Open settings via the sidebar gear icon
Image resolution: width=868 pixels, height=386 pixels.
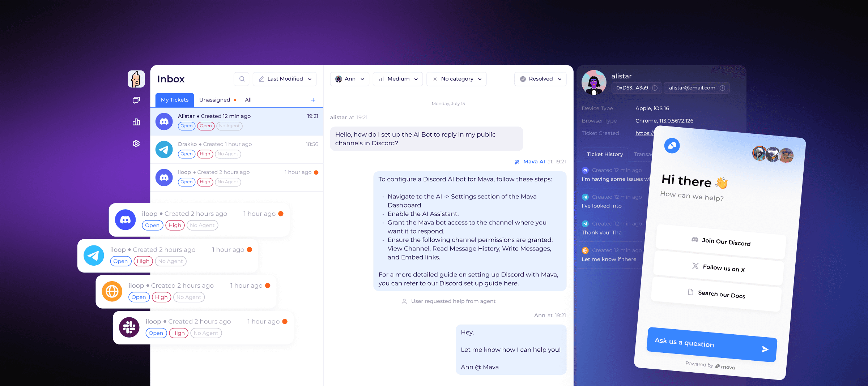pyautogui.click(x=136, y=143)
